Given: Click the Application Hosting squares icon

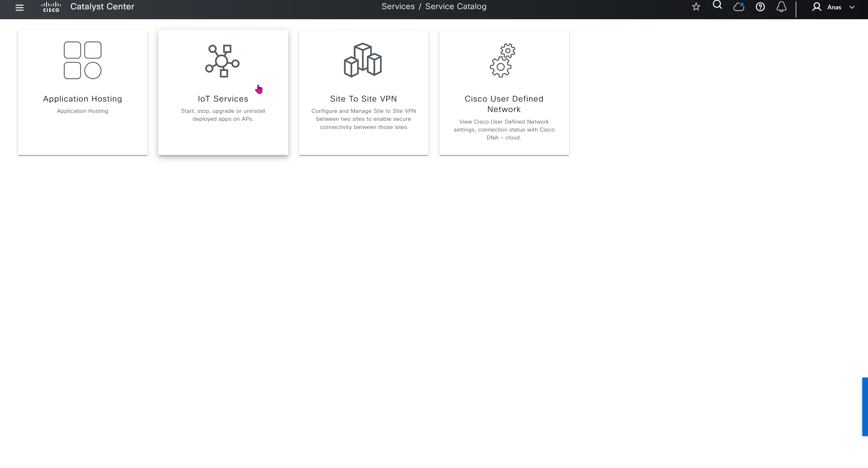Looking at the screenshot, I should tap(83, 60).
